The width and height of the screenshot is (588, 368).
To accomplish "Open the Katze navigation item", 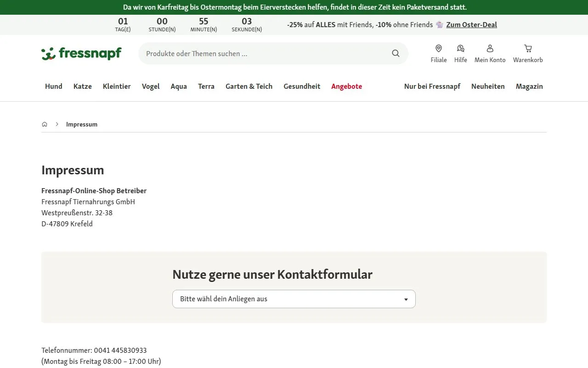I will [82, 86].
